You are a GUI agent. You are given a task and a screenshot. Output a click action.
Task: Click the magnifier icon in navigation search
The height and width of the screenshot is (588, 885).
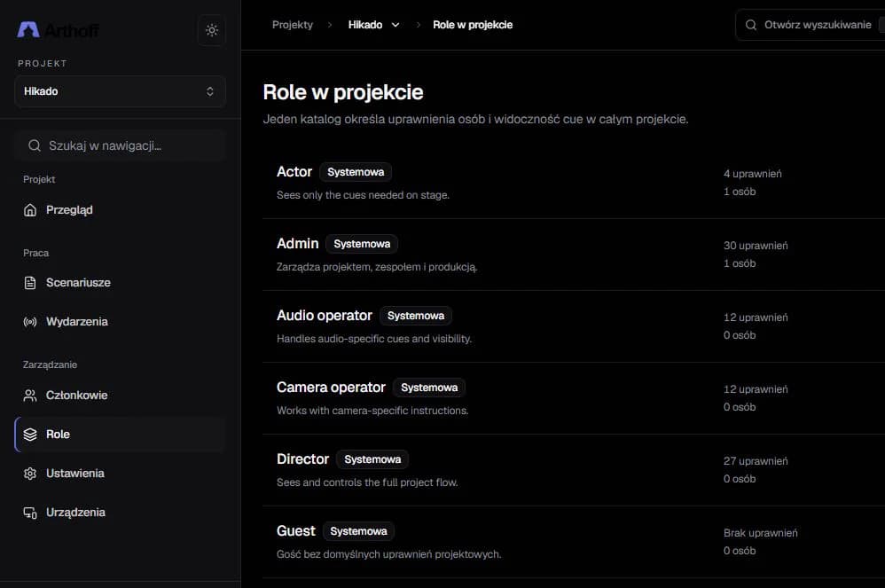coord(35,145)
